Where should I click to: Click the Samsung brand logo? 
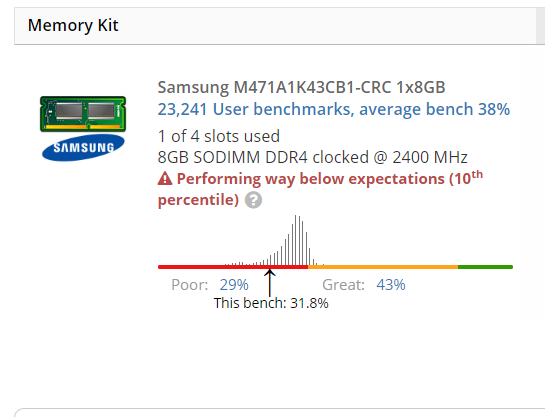point(83,147)
